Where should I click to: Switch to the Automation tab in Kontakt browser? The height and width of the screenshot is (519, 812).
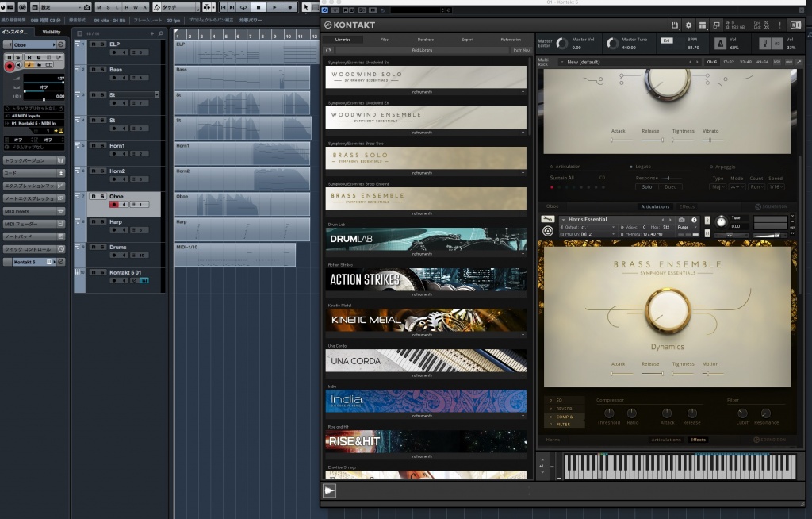511,40
